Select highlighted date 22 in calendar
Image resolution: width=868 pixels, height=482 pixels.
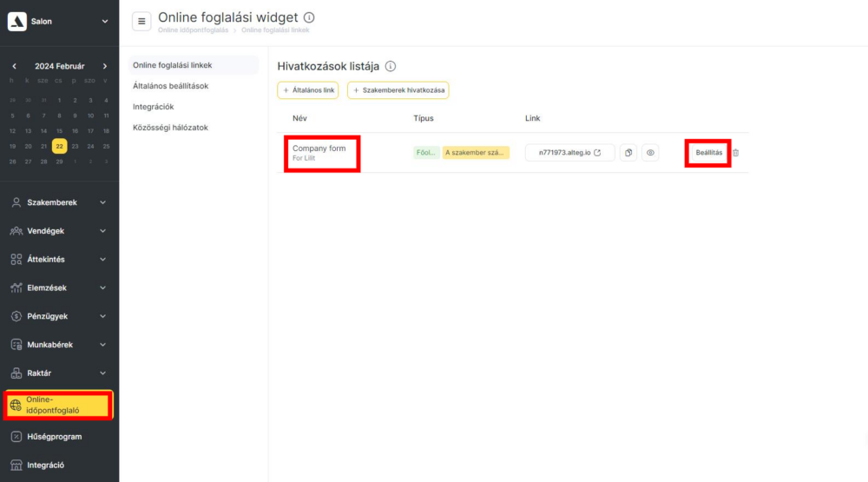59,146
